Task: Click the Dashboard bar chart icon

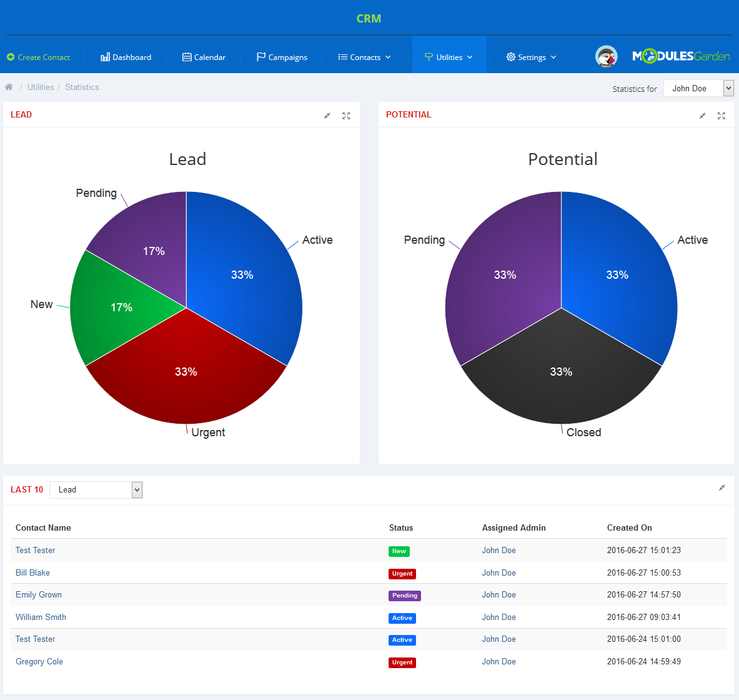Action: (105, 57)
